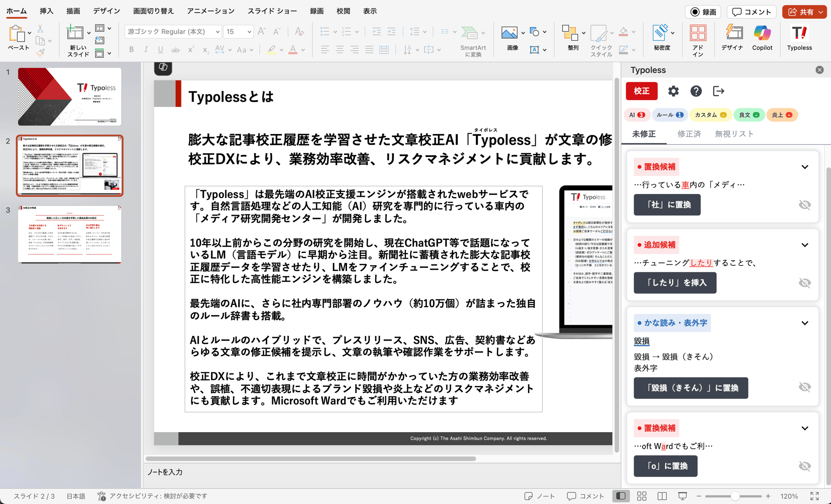Click the red 校正 button
The height and width of the screenshot is (504, 831).
642,91
